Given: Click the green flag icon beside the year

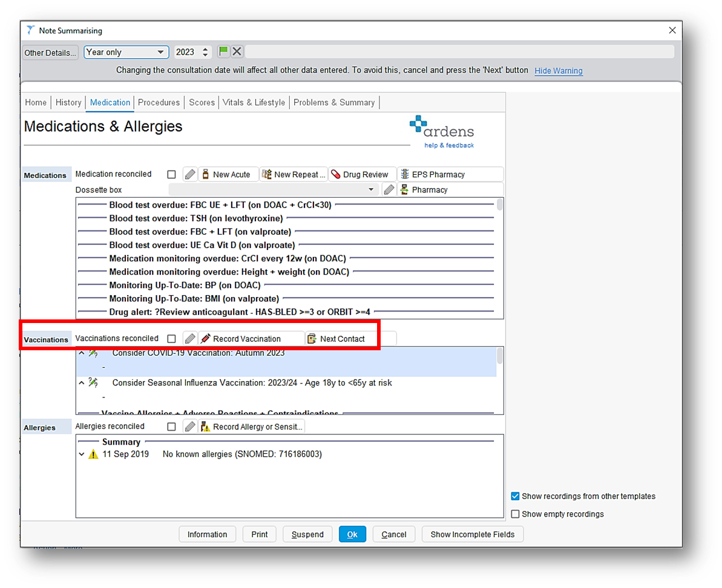Looking at the screenshot, I should (x=223, y=51).
